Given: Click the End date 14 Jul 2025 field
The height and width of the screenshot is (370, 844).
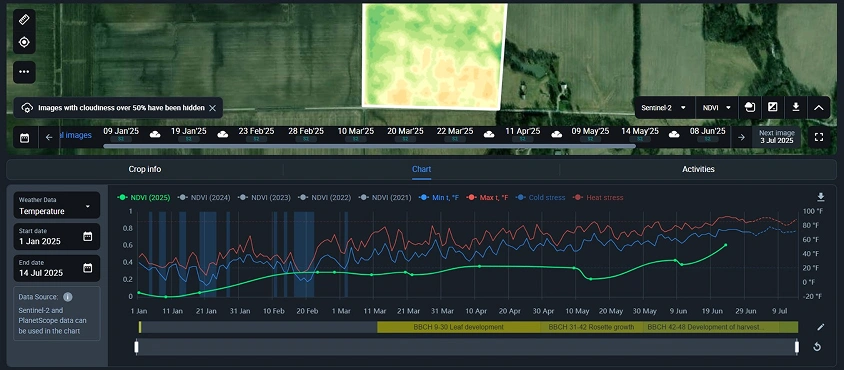Looking at the screenshot, I should point(57,268).
